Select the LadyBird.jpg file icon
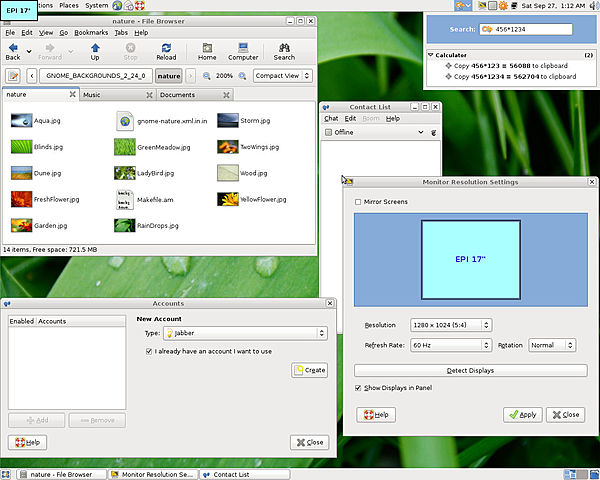The height and width of the screenshot is (480, 600). [x=125, y=173]
